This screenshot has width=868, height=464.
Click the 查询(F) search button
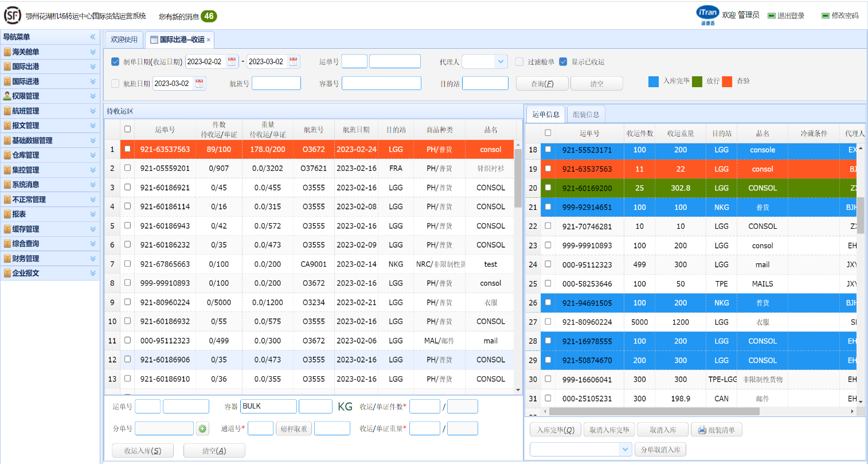pos(542,84)
